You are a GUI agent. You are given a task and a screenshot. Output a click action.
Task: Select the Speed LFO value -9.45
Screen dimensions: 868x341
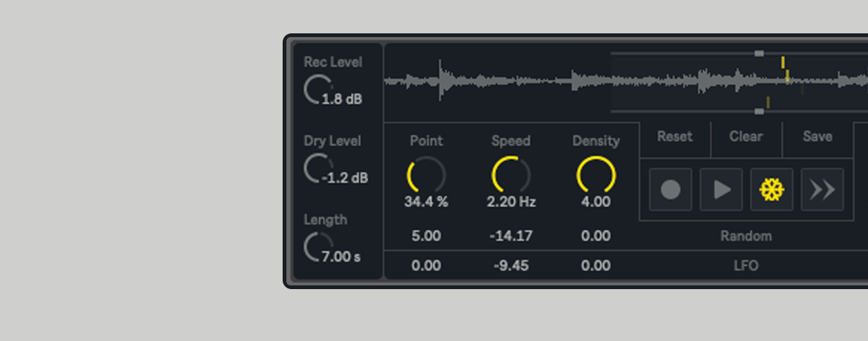click(x=510, y=265)
